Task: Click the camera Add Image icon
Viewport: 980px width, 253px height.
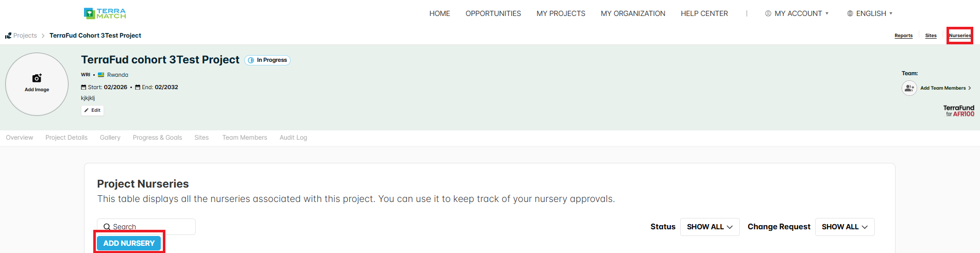Action: point(37,78)
